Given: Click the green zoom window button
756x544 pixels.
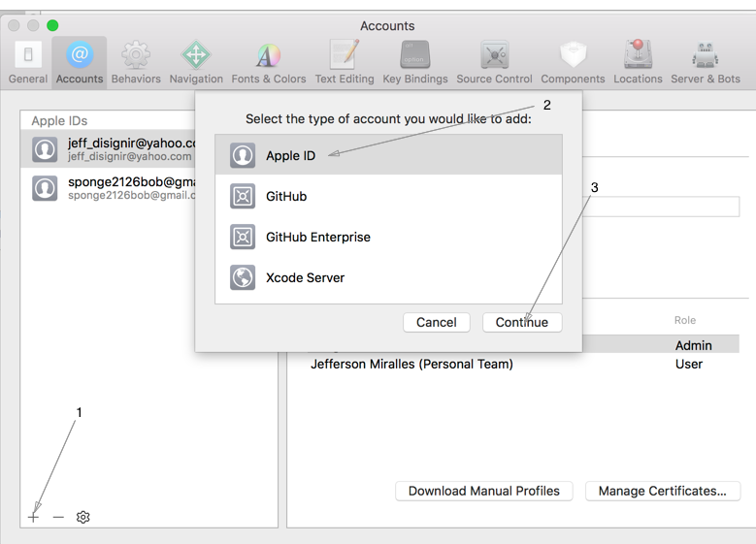Looking at the screenshot, I should click(52, 25).
